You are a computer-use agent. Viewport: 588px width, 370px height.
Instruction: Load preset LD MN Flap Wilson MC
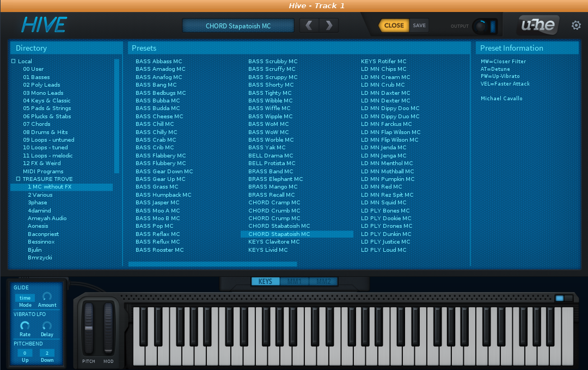[391, 132]
